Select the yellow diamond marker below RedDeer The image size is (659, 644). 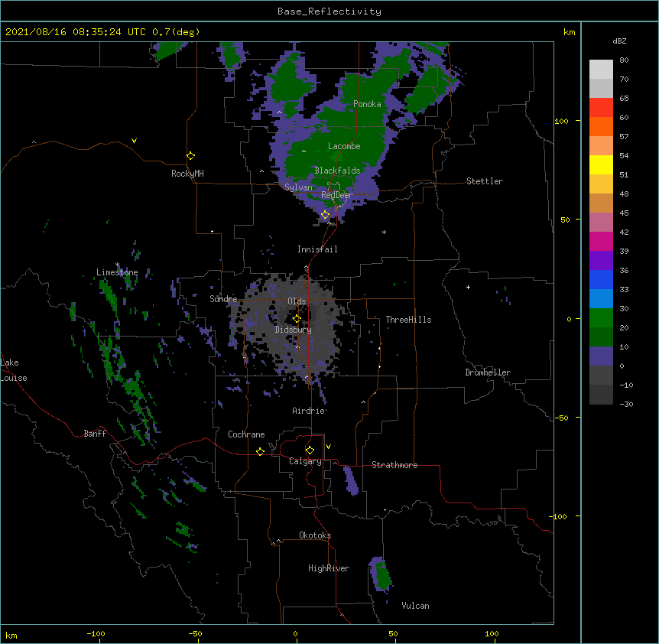tap(326, 215)
